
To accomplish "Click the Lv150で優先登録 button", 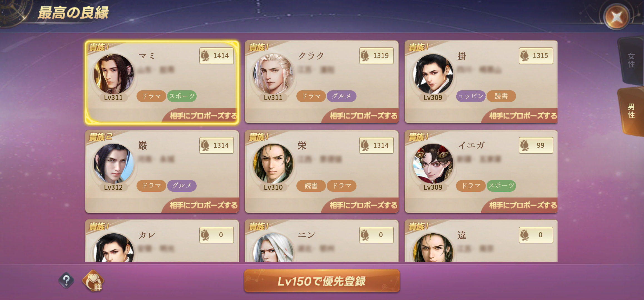I will [x=322, y=281].
